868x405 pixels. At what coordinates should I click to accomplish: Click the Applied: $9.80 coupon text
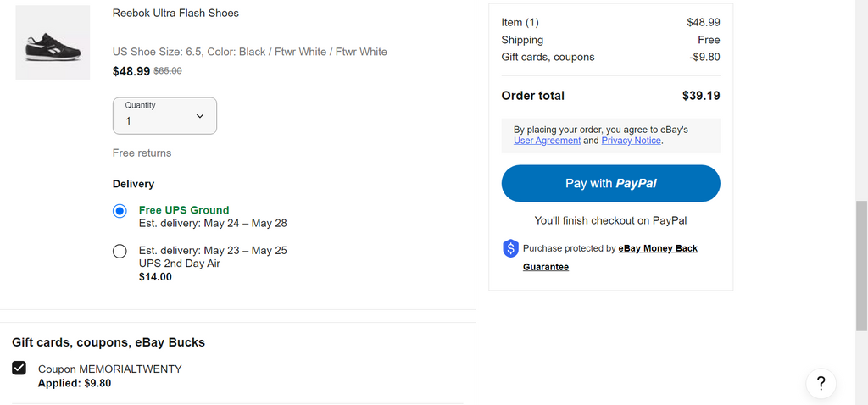click(75, 383)
